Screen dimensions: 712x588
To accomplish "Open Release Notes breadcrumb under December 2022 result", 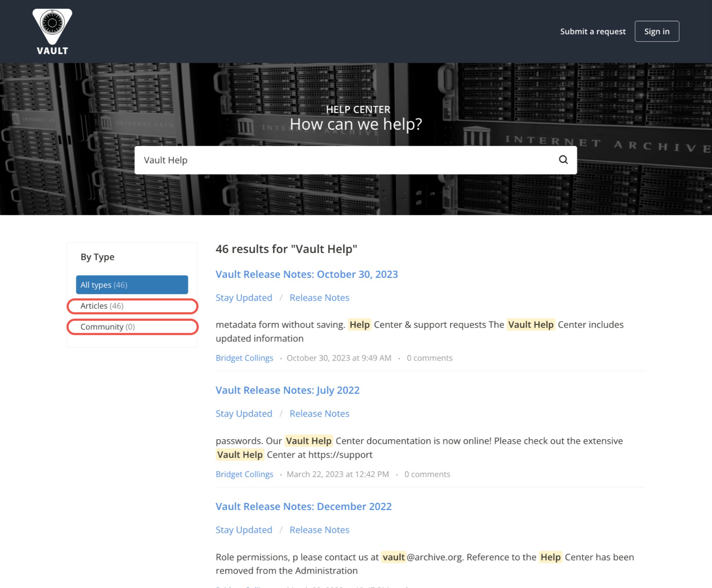I will coord(319,530).
